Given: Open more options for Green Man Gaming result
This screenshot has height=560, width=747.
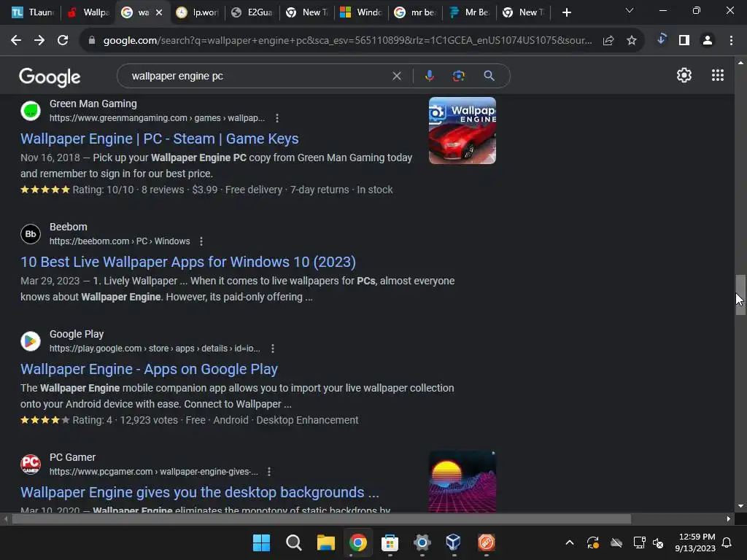Looking at the screenshot, I should pos(276,118).
